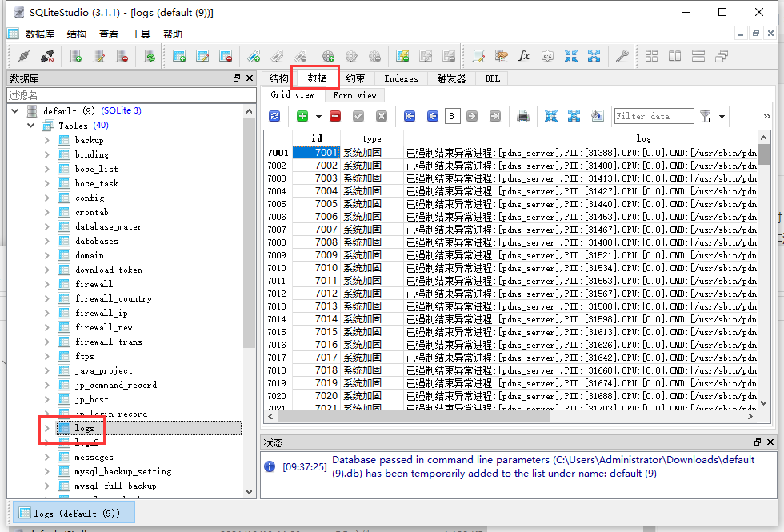The width and height of the screenshot is (784, 532).
Task: Click the create table icon
Action: coord(179,56)
